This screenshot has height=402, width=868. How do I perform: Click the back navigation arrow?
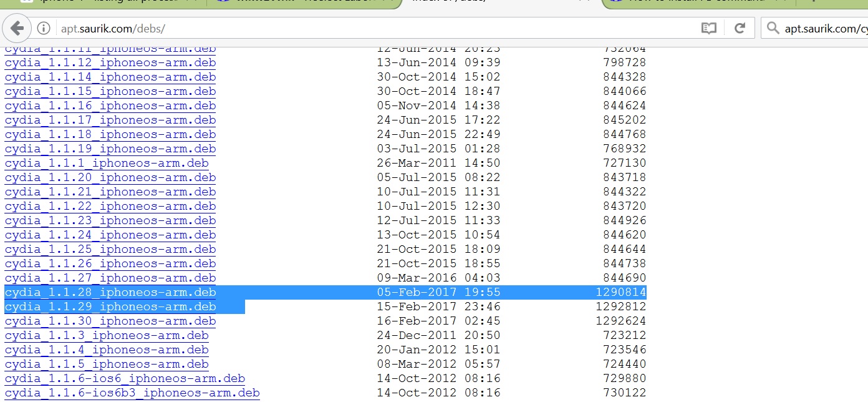point(17,27)
